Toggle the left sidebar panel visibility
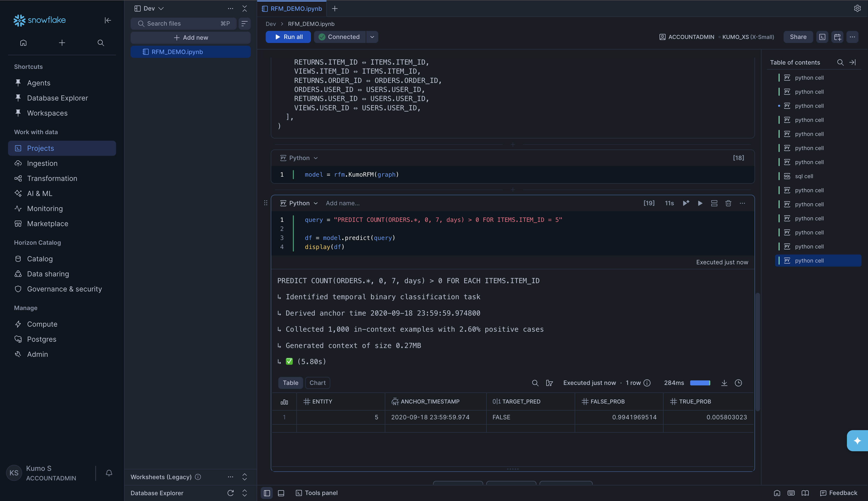Viewport: 868px width, 501px height. 267,493
